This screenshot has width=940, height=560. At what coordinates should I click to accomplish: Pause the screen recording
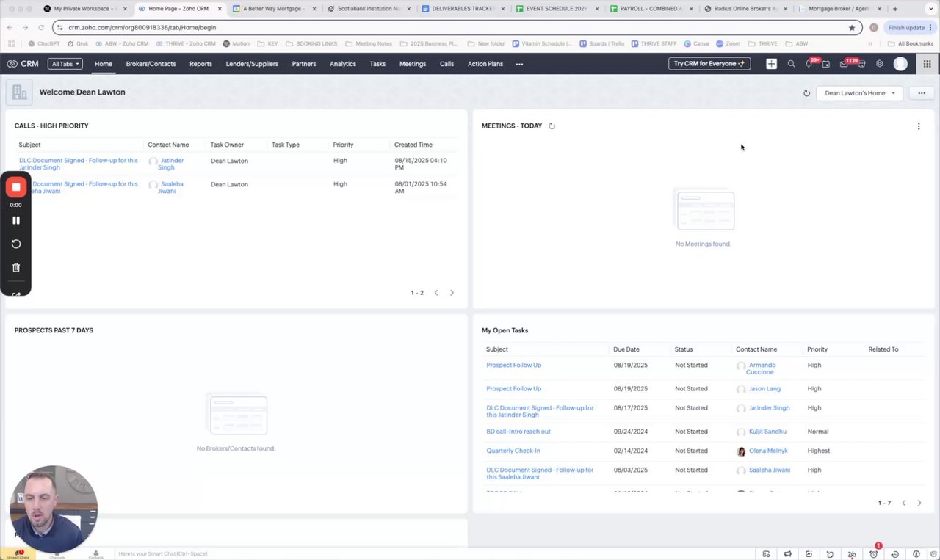(x=15, y=220)
